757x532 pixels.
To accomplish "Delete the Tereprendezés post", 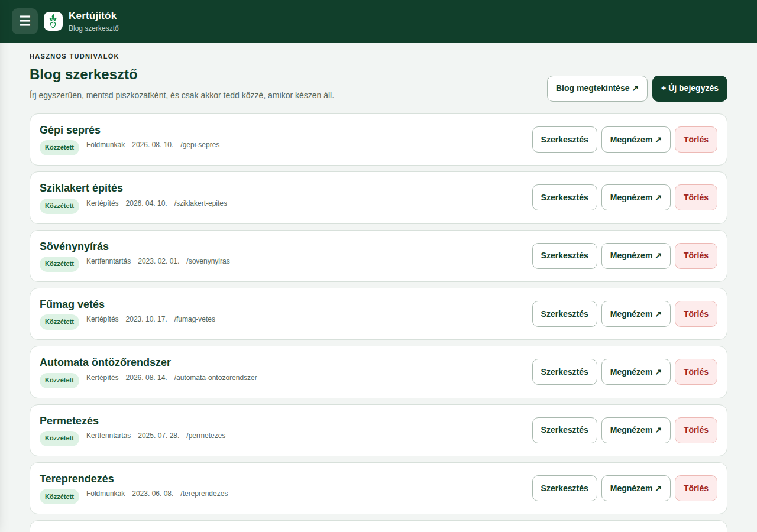I will [x=696, y=488].
